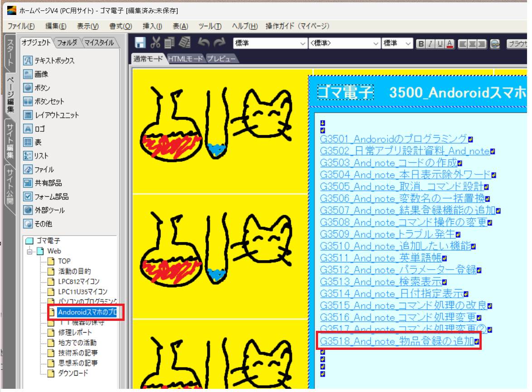The image size is (532, 392).
Task: Select 活動の目的 page in tree
Action: (x=74, y=271)
